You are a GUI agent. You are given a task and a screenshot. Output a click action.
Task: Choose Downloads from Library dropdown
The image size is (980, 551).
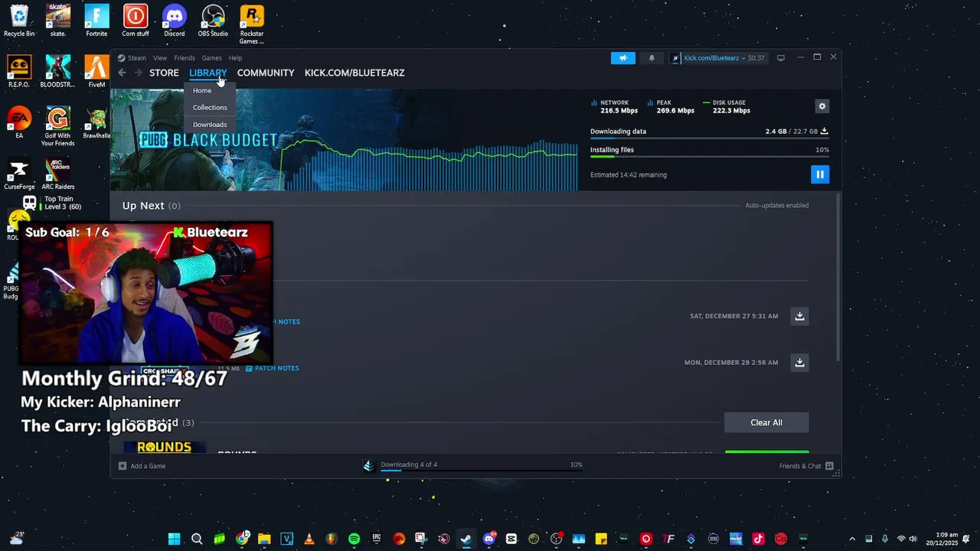(210, 125)
